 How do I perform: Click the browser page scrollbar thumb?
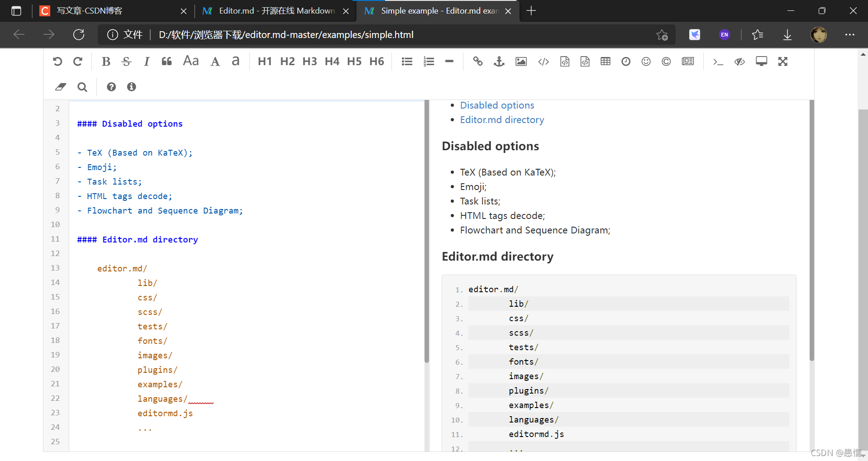coord(863,280)
